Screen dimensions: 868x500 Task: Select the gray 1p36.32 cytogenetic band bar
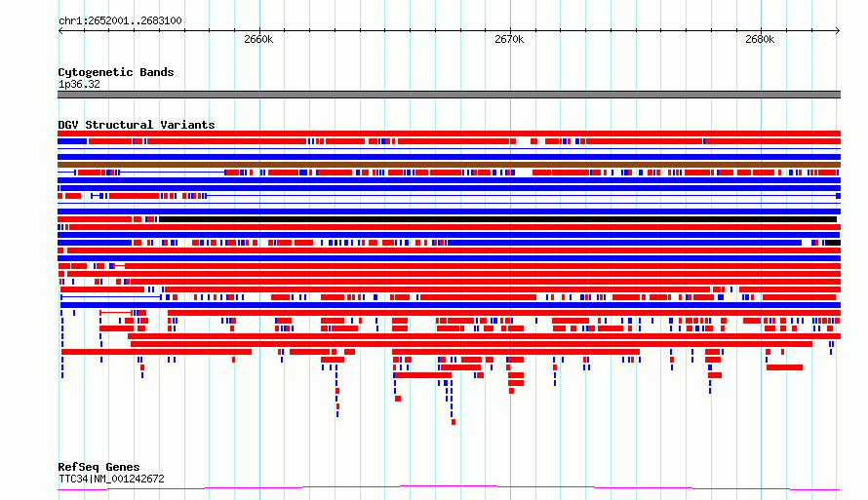click(449, 95)
